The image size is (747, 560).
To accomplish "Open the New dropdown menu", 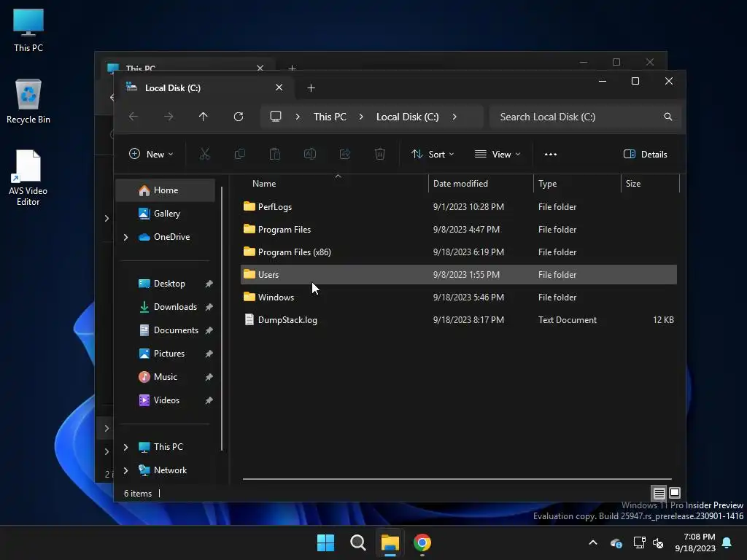I will [x=151, y=155].
